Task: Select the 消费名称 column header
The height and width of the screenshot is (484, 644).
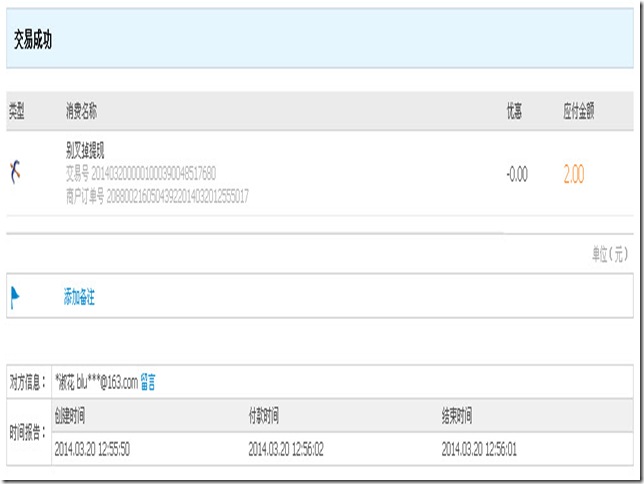Action: tap(81, 111)
